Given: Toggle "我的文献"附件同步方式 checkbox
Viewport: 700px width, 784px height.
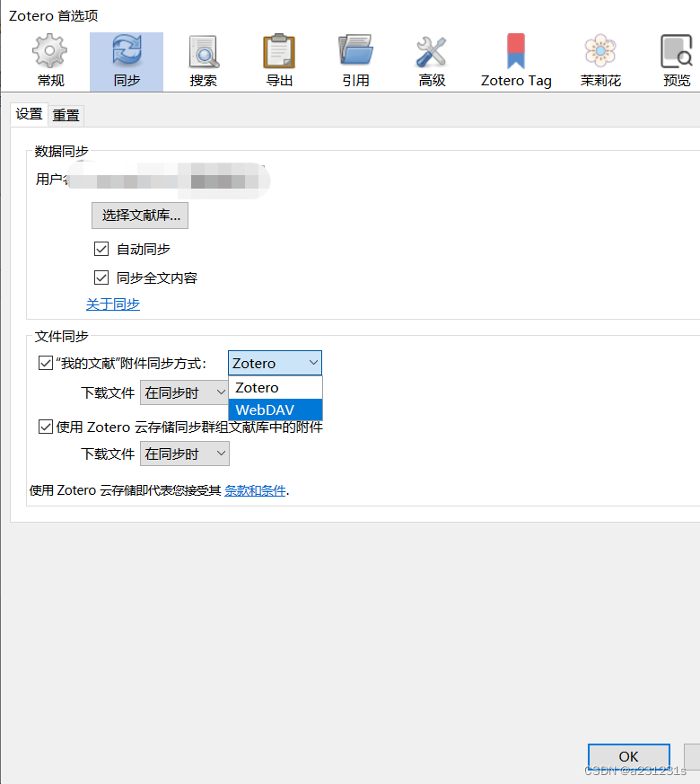Looking at the screenshot, I should point(46,363).
